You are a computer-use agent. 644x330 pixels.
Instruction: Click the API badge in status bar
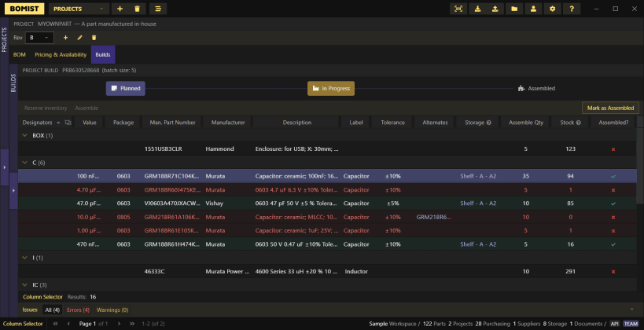click(615, 324)
